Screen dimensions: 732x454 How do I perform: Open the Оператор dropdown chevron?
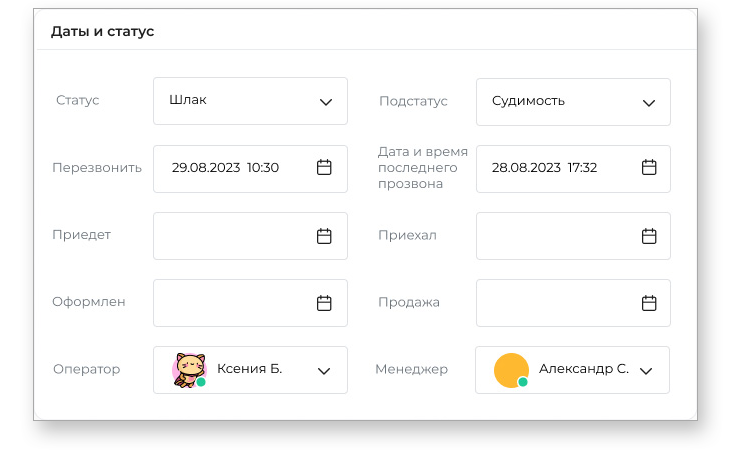324,371
